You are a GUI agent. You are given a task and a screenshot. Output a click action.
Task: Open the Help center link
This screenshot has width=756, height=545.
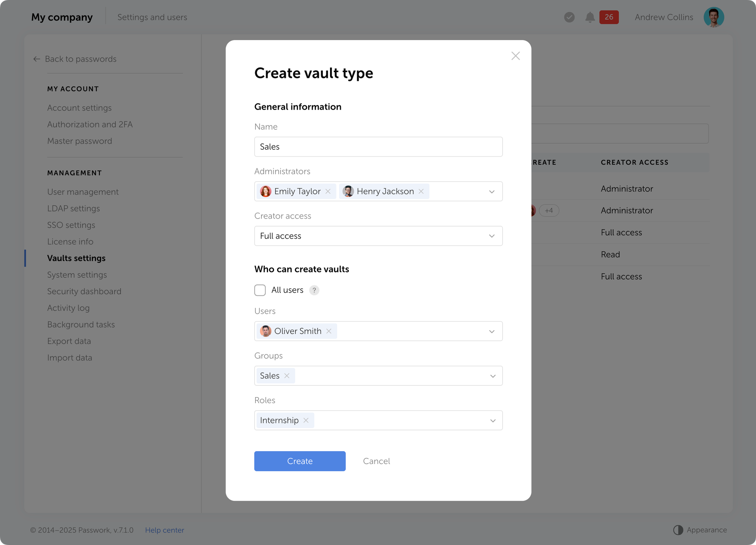point(164,530)
